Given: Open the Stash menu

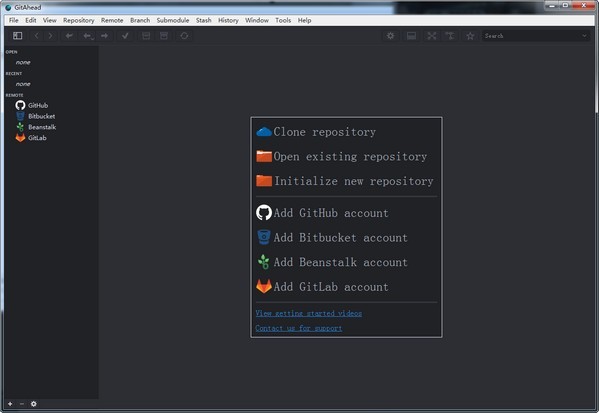Looking at the screenshot, I should point(203,20).
